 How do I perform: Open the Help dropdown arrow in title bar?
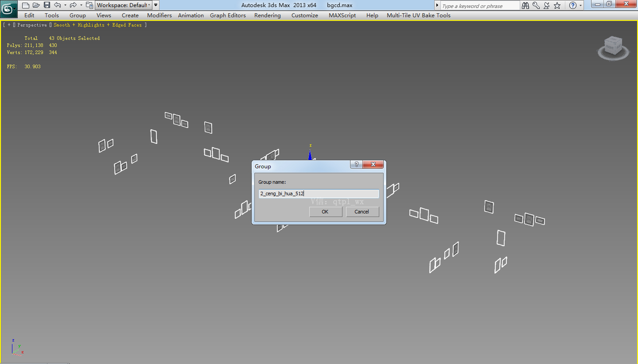click(x=581, y=6)
